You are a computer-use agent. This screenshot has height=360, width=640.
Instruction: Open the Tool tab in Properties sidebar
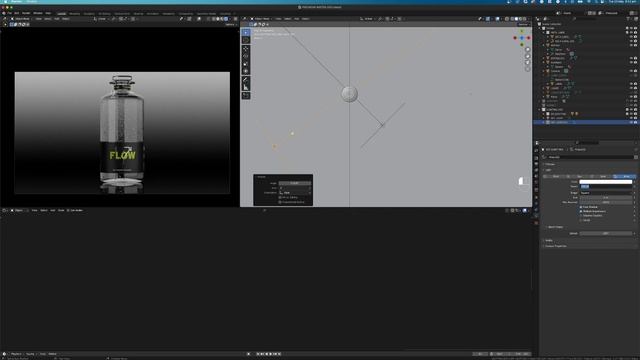[x=536, y=151]
